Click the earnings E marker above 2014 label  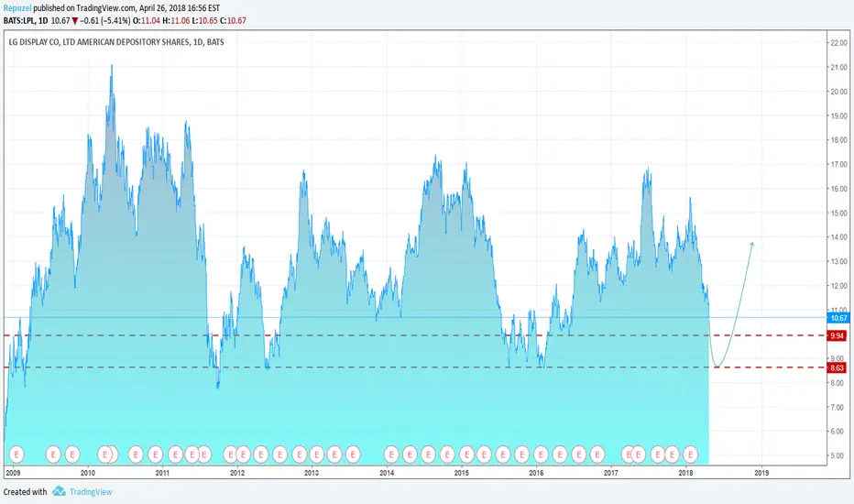(x=391, y=454)
